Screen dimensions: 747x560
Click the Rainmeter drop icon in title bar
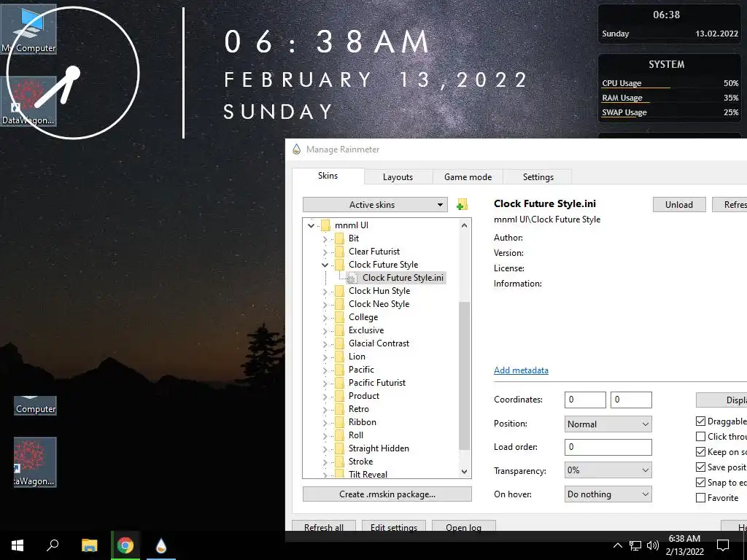296,149
